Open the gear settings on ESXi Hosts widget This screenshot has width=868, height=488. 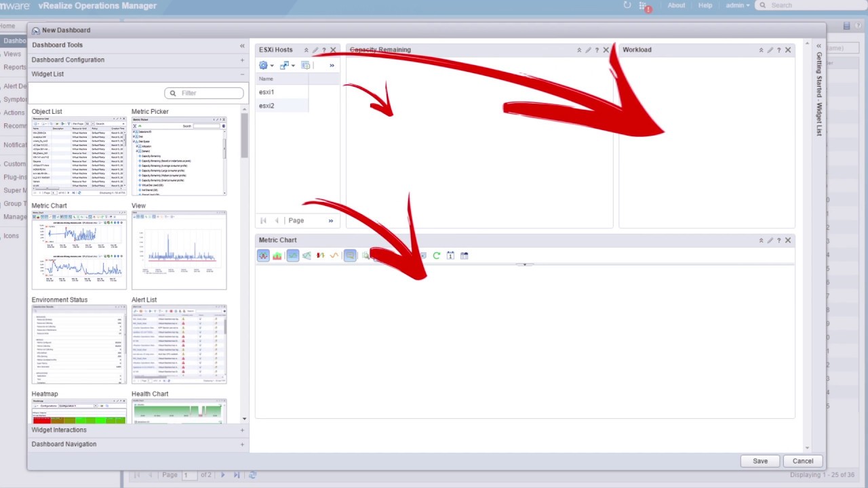click(262, 65)
